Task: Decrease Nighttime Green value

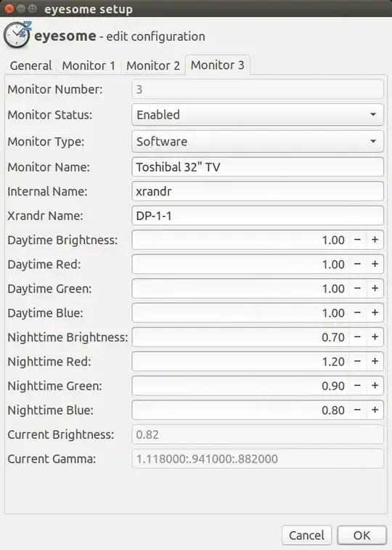Action: (x=357, y=386)
